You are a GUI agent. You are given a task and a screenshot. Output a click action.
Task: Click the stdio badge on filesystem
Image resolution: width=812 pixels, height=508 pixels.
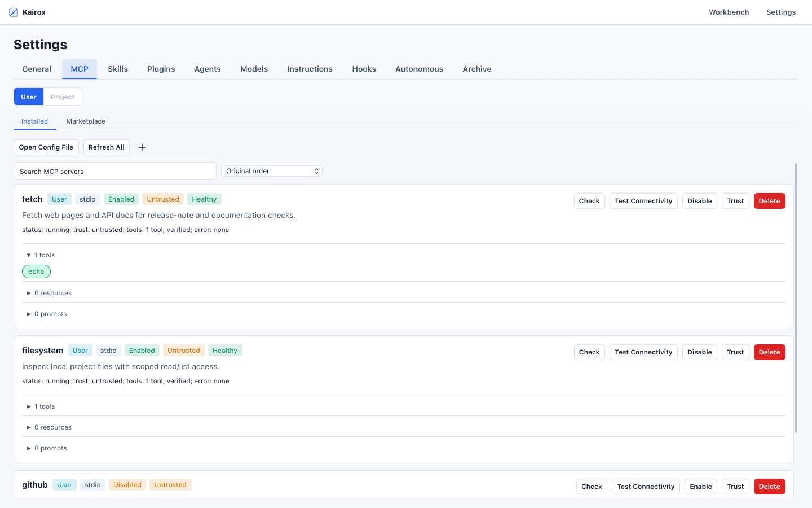tap(108, 351)
